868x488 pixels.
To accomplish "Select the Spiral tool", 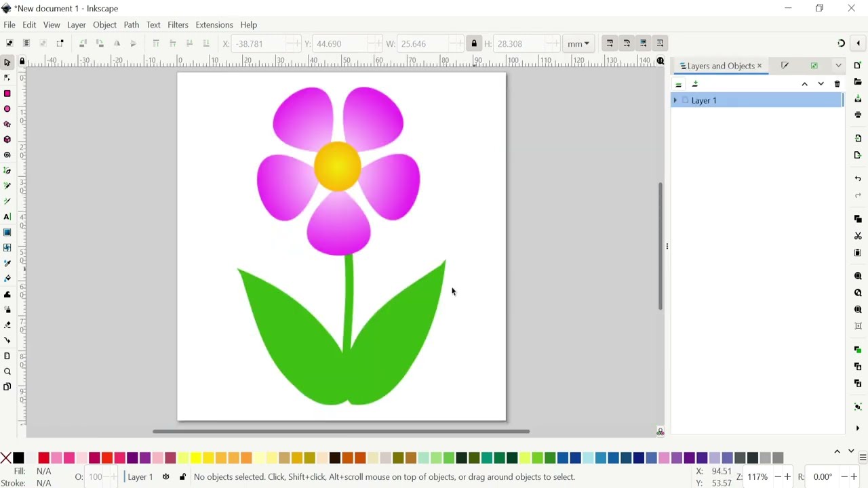I will (x=7, y=155).
